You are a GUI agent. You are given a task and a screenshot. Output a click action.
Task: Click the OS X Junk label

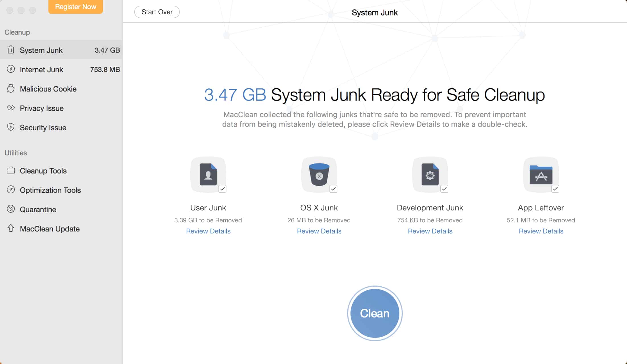click(x=319, y=208)
